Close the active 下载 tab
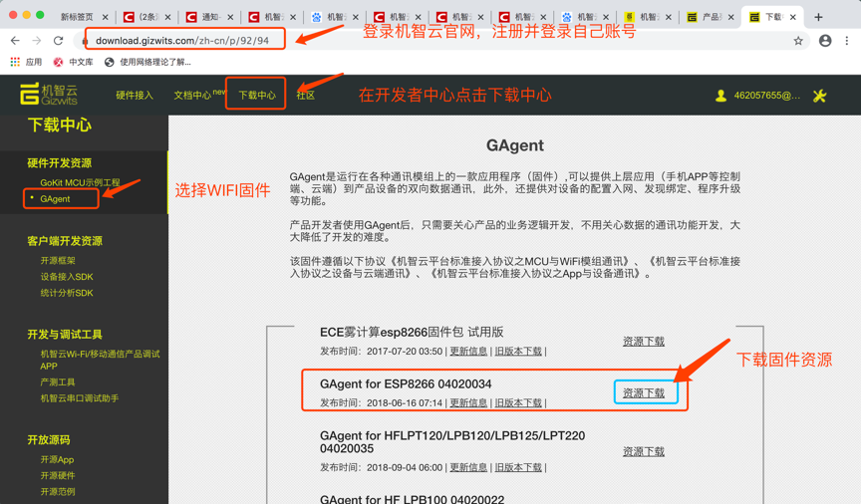Image resolution: width=861 pixels, height=504 pixels. click(793, 17)
